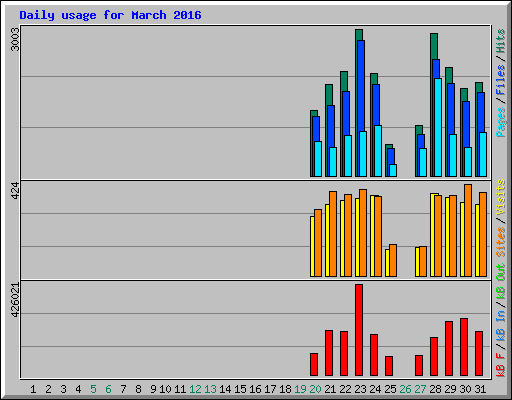
Task: Click the red kB bar for day 25
Action: coord(389,366)
